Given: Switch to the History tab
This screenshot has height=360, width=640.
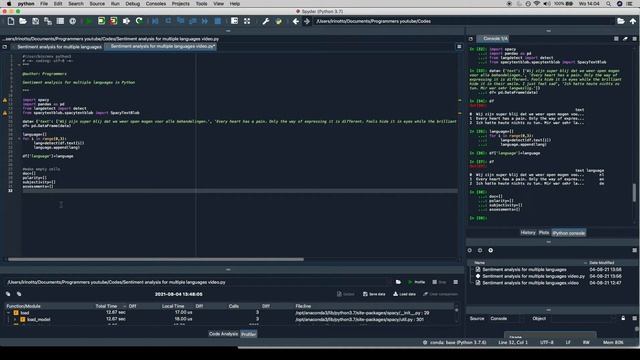Looking at the screenshot, I should [528, 233].
